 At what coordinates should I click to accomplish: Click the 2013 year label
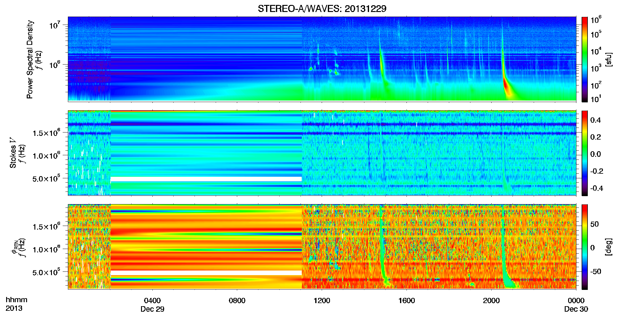(14, 308)
